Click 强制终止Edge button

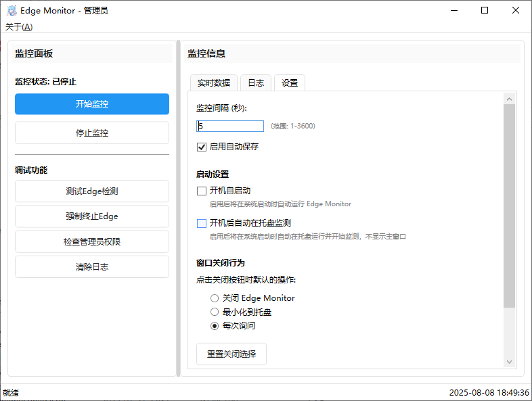click(92, 216)
